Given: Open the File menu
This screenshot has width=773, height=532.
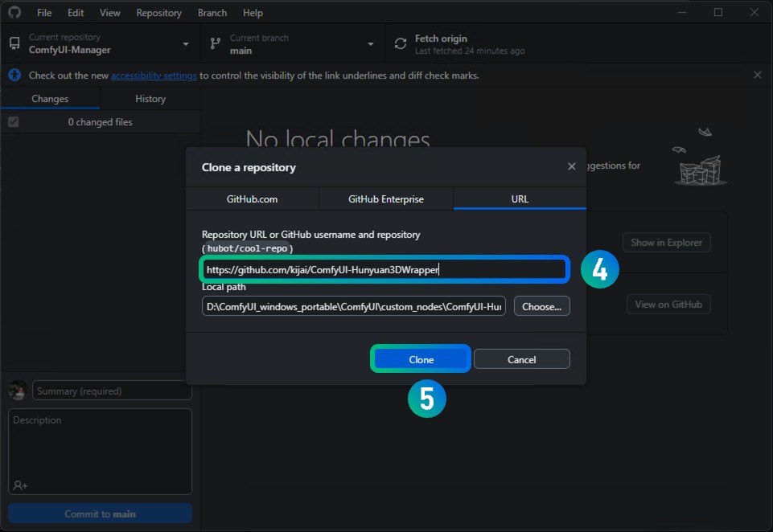Looking at the screenshot, I should 44,13.
